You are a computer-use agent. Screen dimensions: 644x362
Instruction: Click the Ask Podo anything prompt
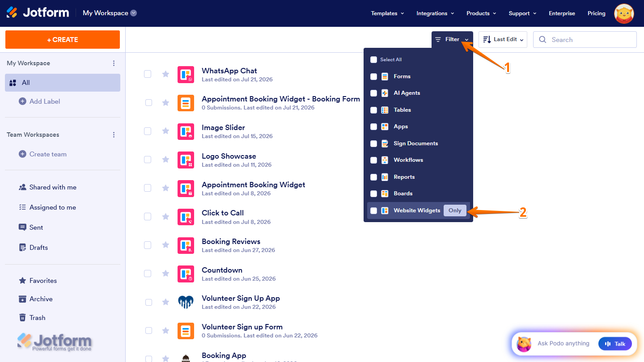[563, 344]
